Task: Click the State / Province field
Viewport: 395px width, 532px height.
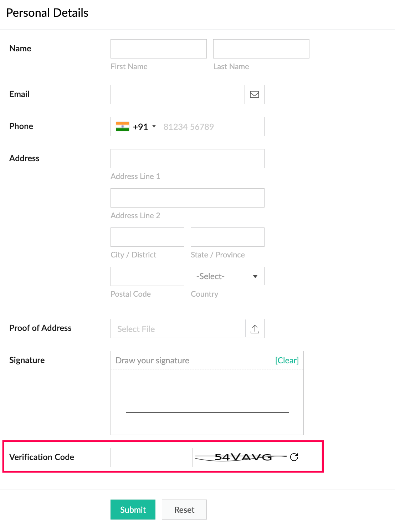Action: pyautogui.click(x=227, y=237)
